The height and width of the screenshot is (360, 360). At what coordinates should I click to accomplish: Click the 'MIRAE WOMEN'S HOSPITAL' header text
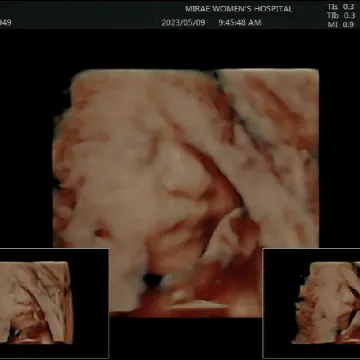239,9
